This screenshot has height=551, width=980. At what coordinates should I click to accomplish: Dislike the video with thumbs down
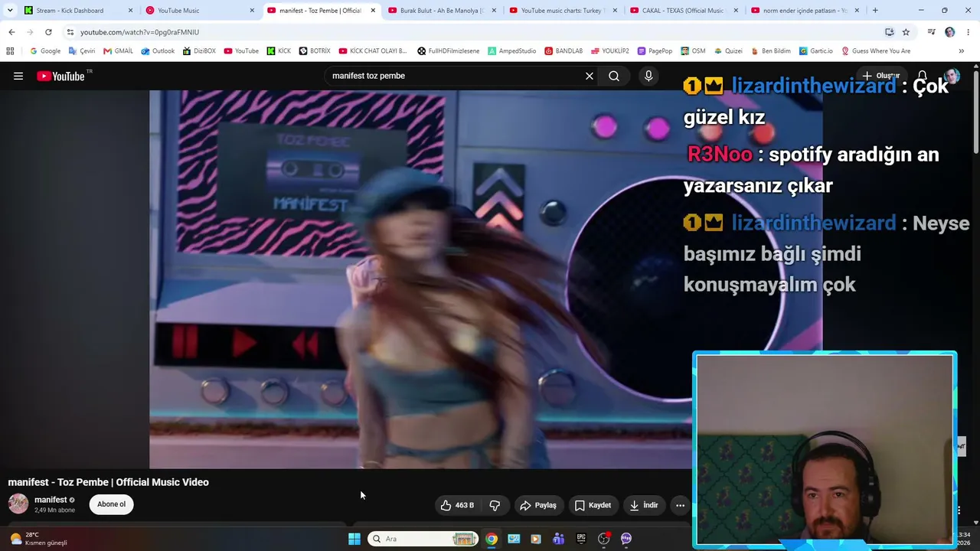pyautogui.click(x=495, y=505)
